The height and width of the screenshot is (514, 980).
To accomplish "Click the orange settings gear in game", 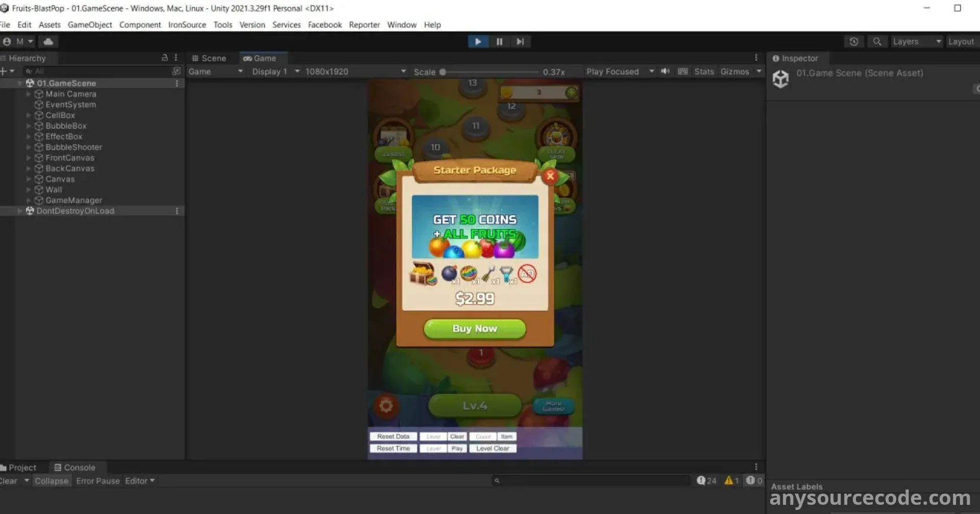I will (x=386, y=406).
